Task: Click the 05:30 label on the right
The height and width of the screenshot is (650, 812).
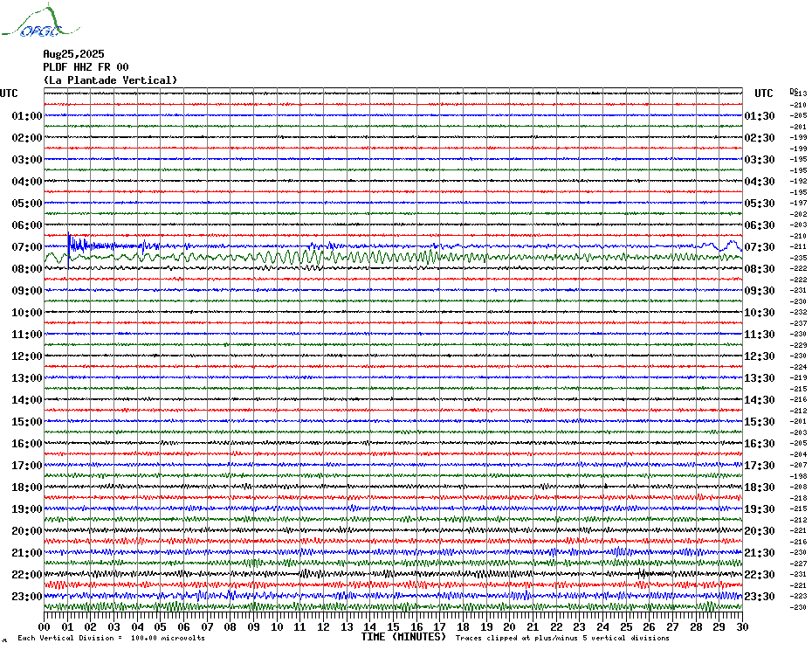Action: pyautogui.click(x=760, y=204)
